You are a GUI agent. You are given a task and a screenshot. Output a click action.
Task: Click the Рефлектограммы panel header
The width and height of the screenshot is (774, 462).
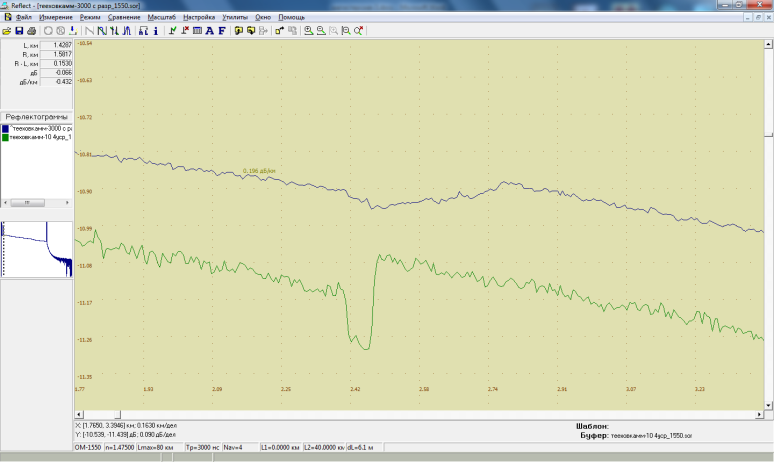[37, 117]
